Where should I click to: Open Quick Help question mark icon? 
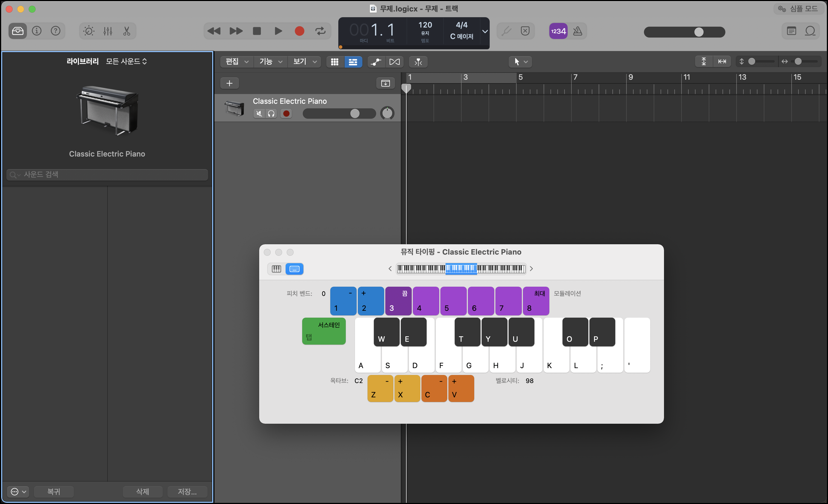point(55,31)
